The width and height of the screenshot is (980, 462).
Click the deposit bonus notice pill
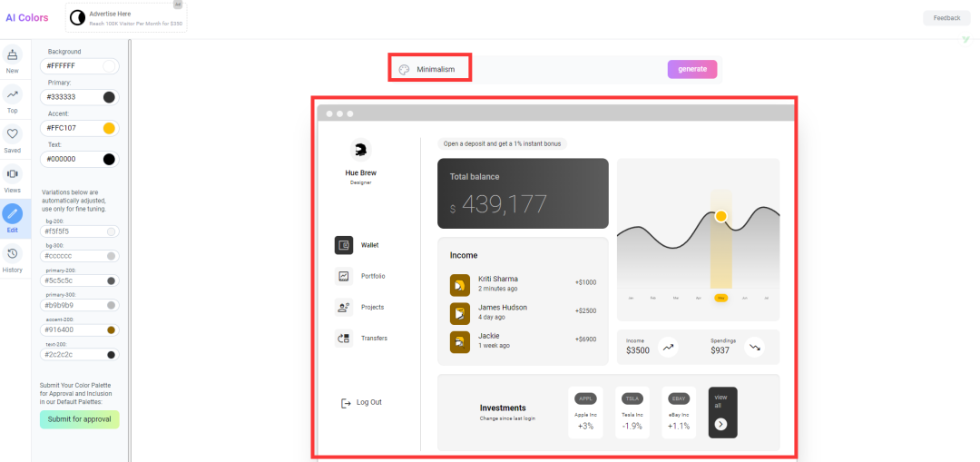(x=503, y=143)
